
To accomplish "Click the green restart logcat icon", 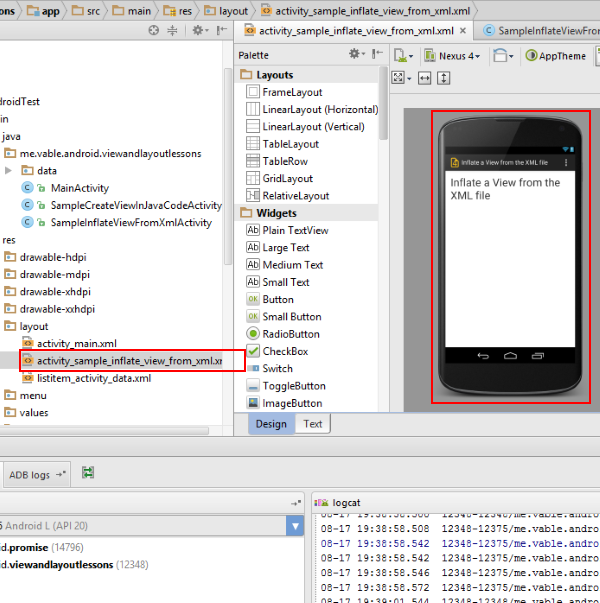I will 88,473.
